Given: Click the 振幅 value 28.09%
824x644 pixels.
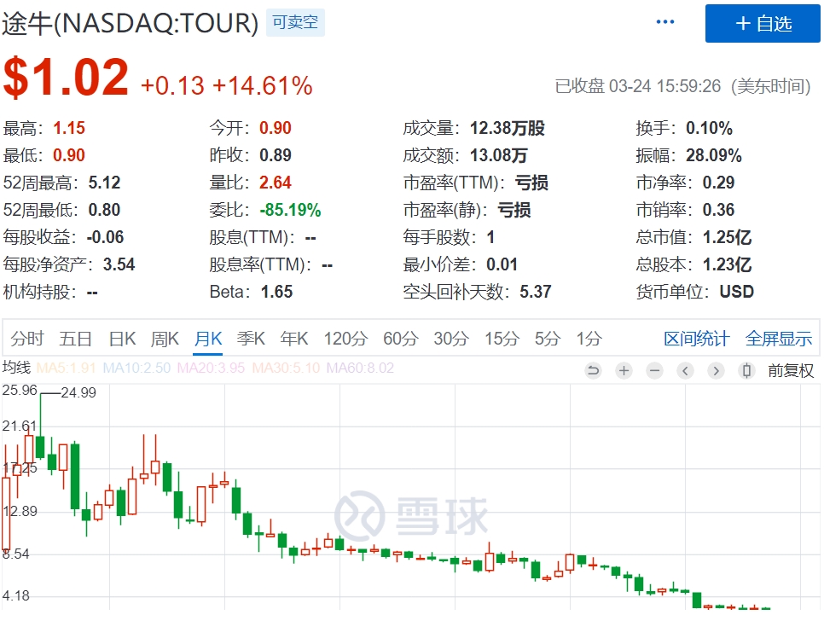Looking at the screenshot, I should (x=714, y=155).
